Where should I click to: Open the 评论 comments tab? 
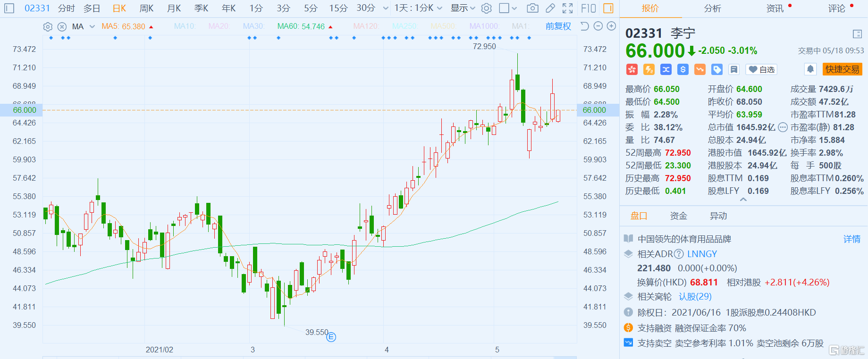click(x=837, y=8)
